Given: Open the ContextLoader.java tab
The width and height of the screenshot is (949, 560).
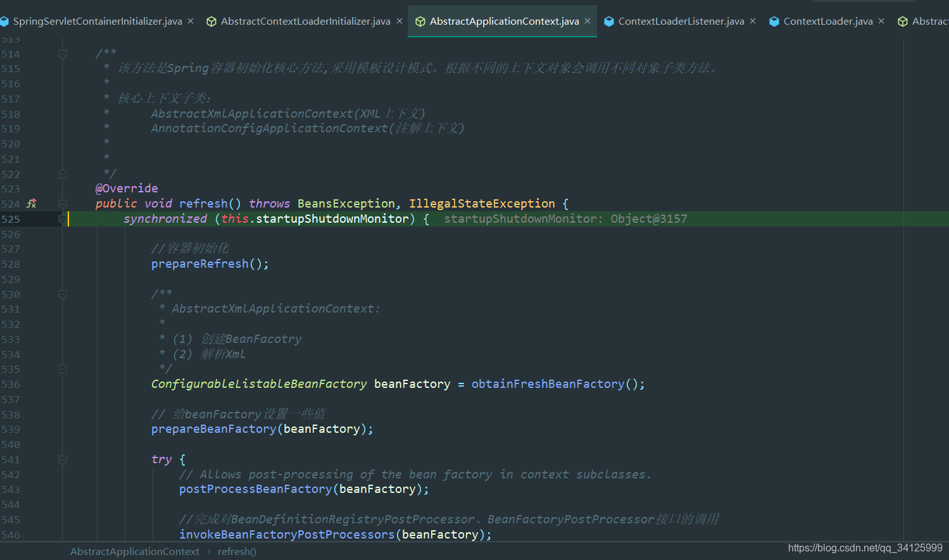Looking at the screenshot, I should coord(828,22).
